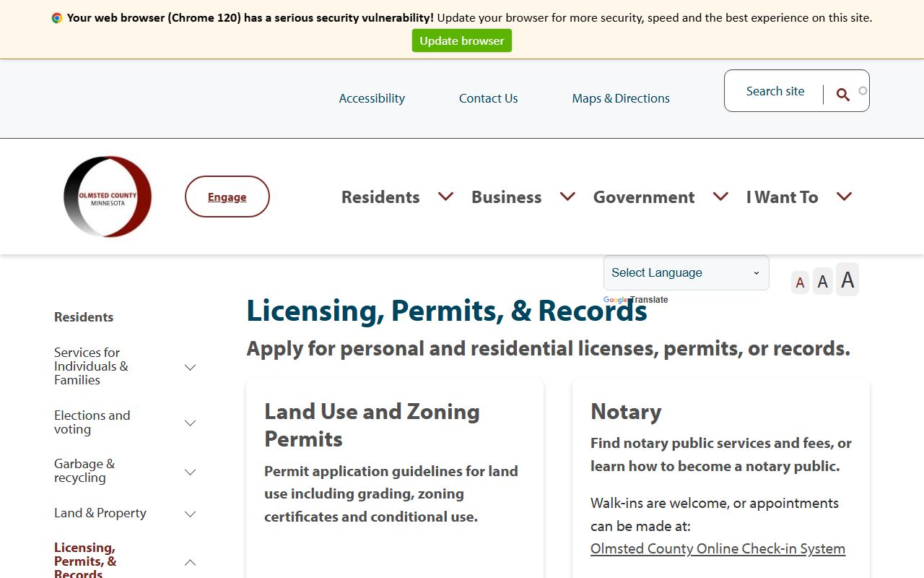Open the I Want To menu

(782, 197)
